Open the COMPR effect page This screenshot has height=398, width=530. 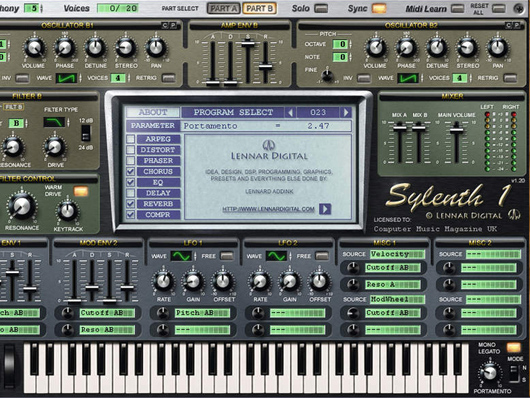pyautogui.click(x=158, y=215)
